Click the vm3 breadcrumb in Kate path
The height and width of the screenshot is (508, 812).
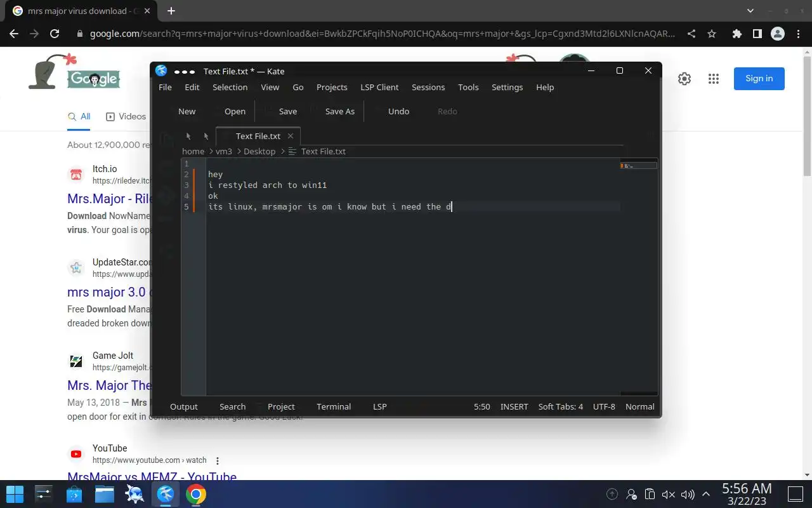(224, 151)
